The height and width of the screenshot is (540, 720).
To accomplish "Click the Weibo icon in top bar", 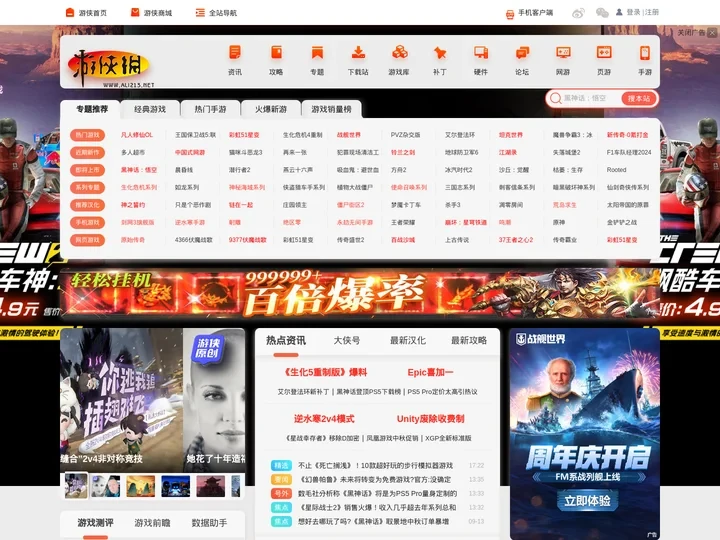I will [x=578, y=13].
